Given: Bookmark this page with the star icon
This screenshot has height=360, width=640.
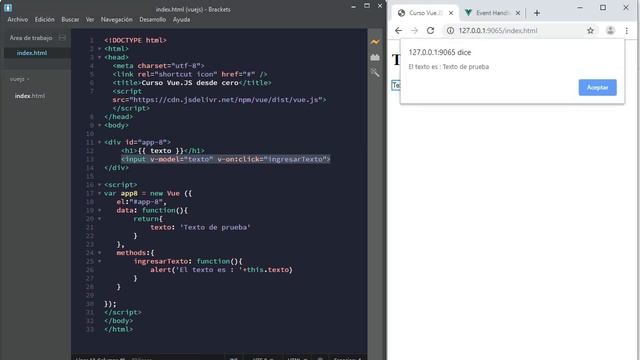Looking at the screenshot, I should pyautogui.click(x=590, y=31).
